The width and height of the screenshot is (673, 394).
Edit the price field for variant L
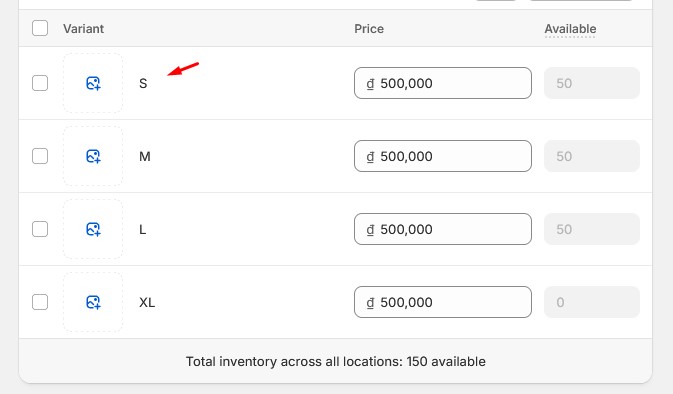(443, 229)
